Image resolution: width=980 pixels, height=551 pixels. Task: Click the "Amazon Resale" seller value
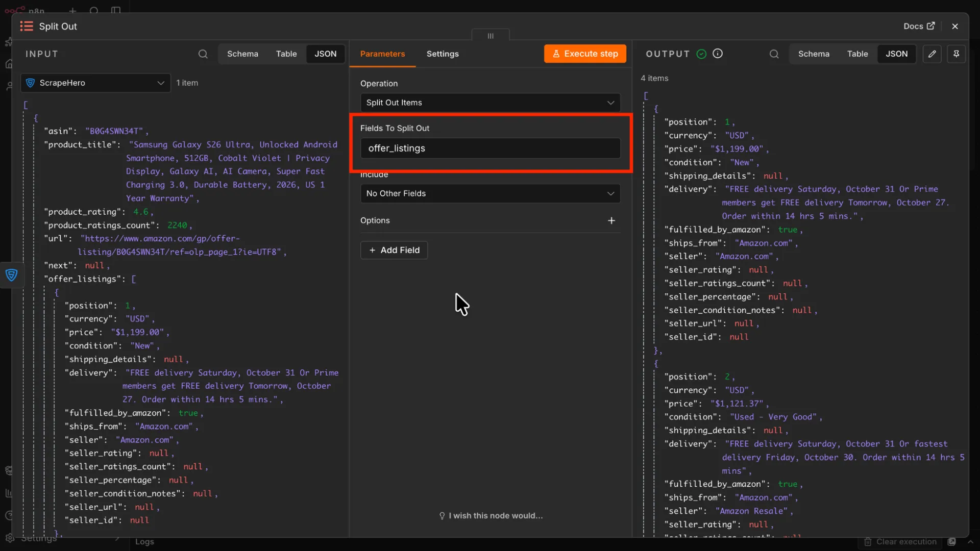752,511
